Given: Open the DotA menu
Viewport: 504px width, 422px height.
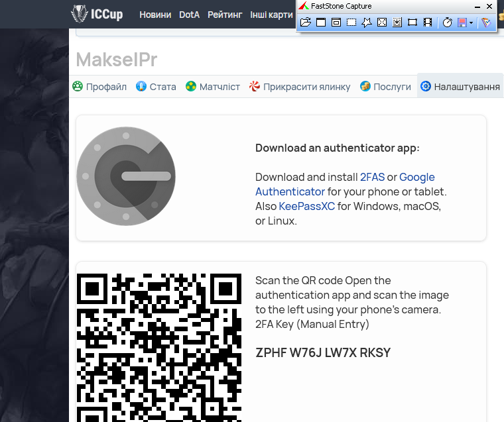Looking at the screenshot, I should pos(189,15).
